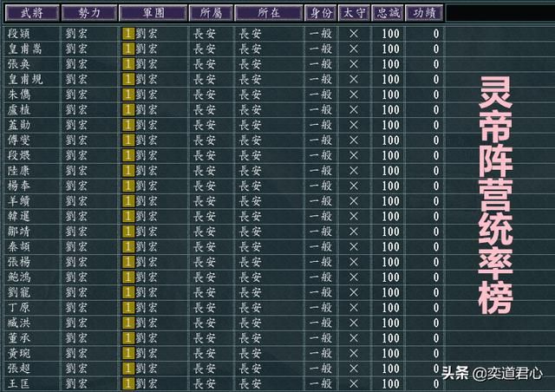
Task: Click the 太守 X mark in 韓暹 row
Action: pyautogui.click(x=354, y=216)
